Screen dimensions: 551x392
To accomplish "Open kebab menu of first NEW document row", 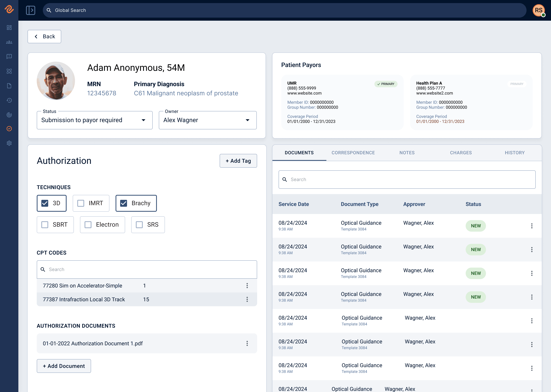I will tap(532, 226).
